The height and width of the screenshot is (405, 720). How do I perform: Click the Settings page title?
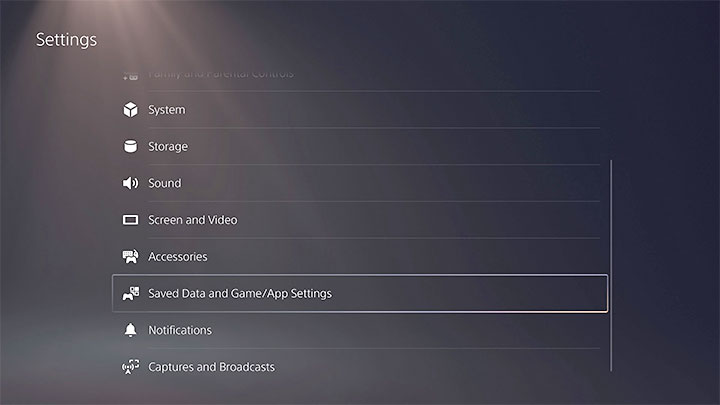66,40
